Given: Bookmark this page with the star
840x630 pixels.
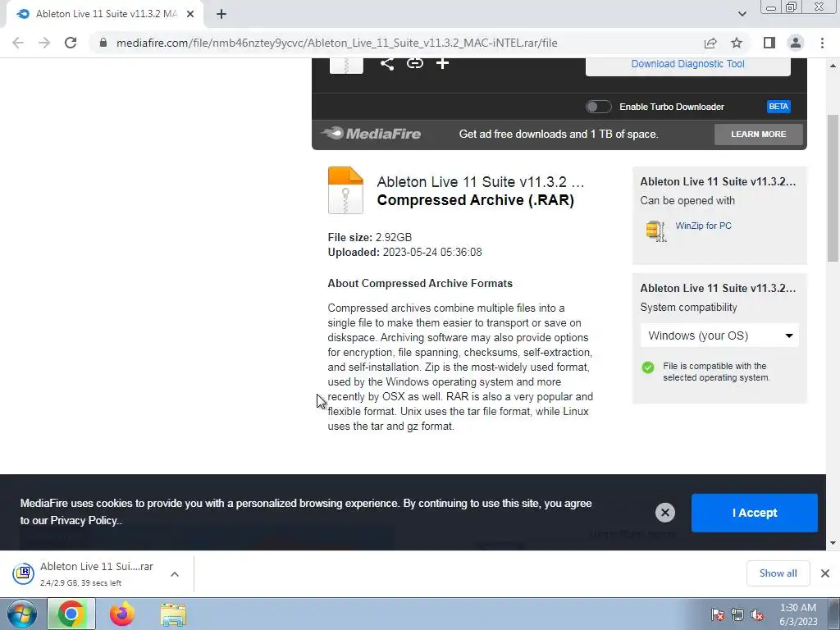Looking at the screenshot, I should point(737,43).
